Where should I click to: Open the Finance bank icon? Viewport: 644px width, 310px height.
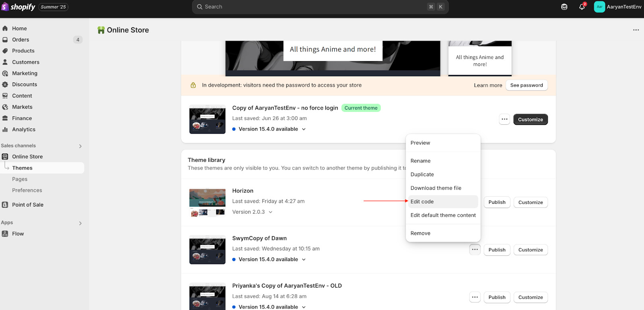tap(5, 118)
